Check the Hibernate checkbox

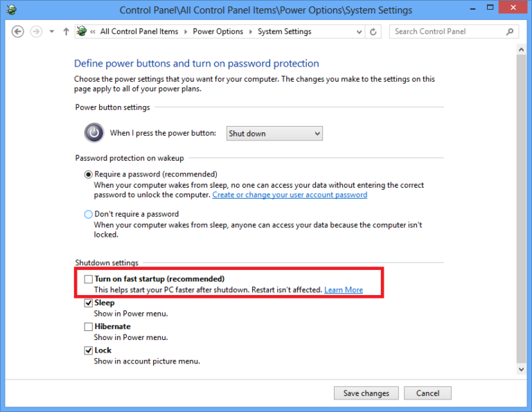click(x=88, y=327)
